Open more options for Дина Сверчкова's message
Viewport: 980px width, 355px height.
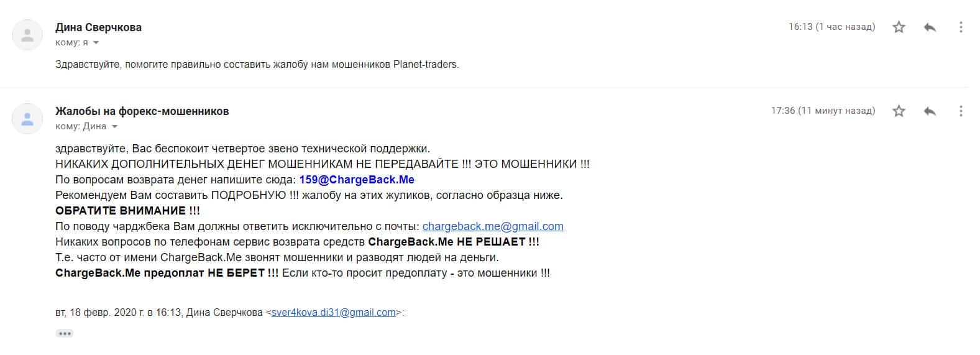pyautogui.click(x=961, y=27)
